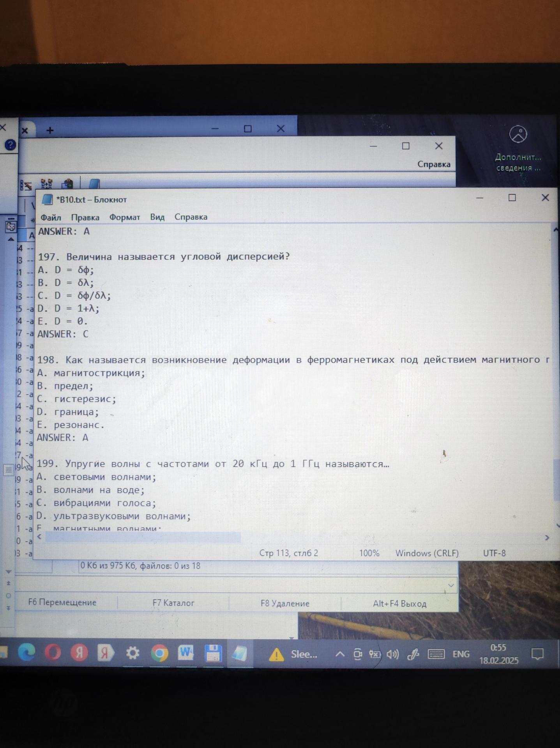560x748 pixels.
Task: Click the line 'B. волнами на воде;'
Action: tap(90, 490)
